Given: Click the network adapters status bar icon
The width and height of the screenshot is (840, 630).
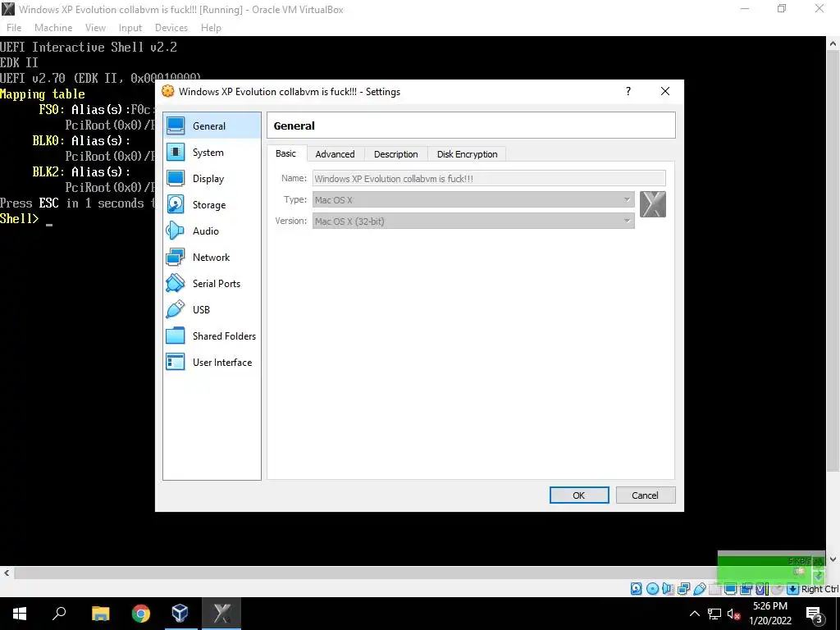Looking at the screenshot, I should point(683,589).
